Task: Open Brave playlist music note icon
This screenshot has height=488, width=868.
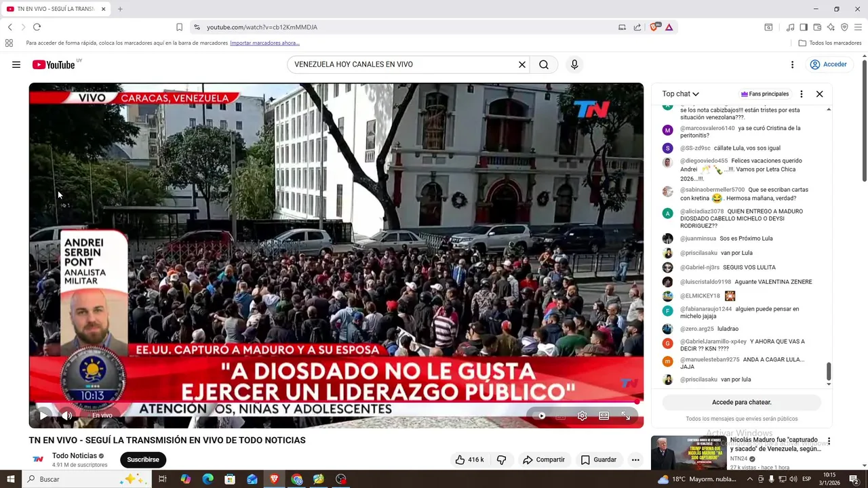Action: 790,27
